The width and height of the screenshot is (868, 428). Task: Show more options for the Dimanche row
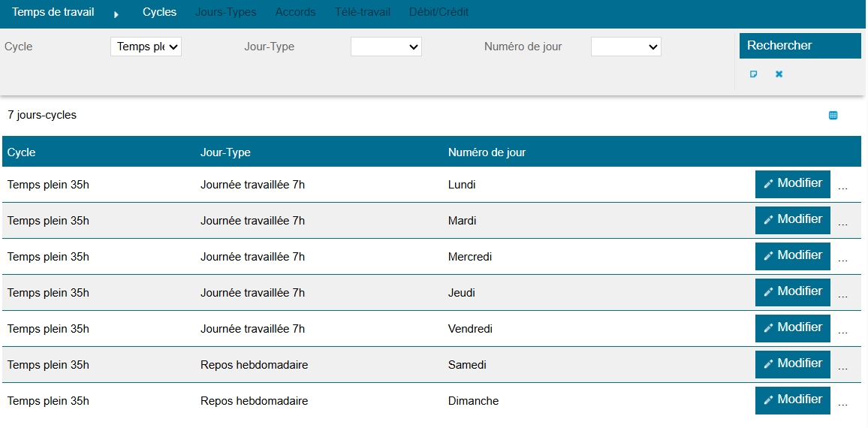click(842, 402)
